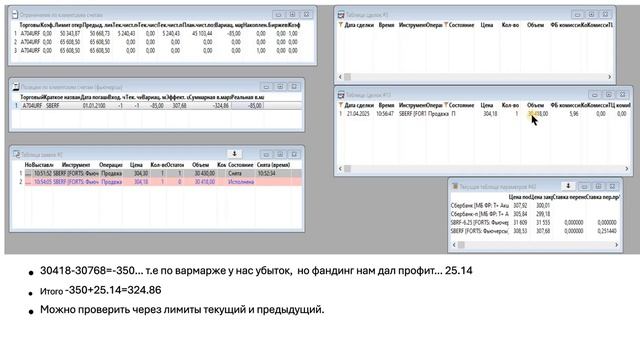Click the bullet text starting with Можно проверить
This screenshot has width=640, height=360.
tap(182, 310)
